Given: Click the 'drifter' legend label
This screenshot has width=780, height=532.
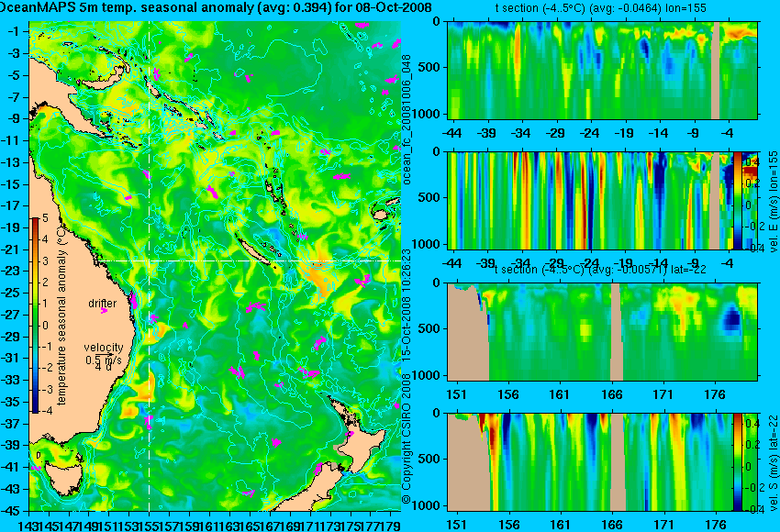Looking at the screenshot, I should (x=103, y=304).
